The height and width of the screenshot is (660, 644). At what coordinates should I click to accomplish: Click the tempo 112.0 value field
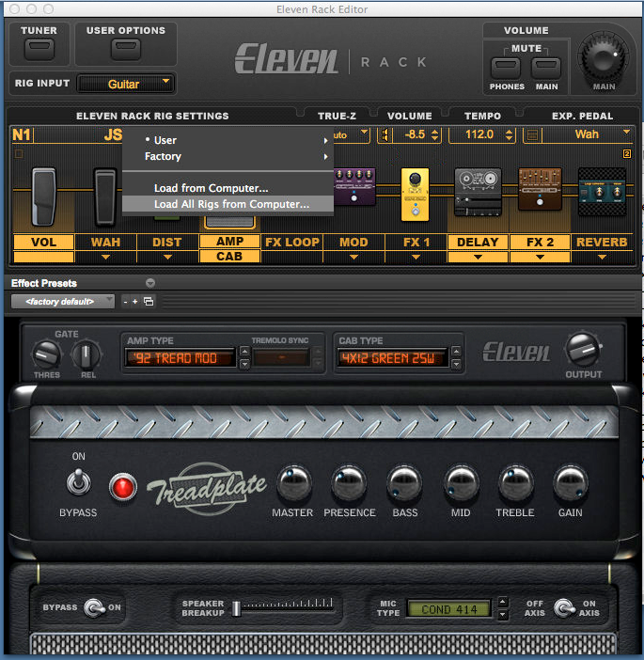478,134
